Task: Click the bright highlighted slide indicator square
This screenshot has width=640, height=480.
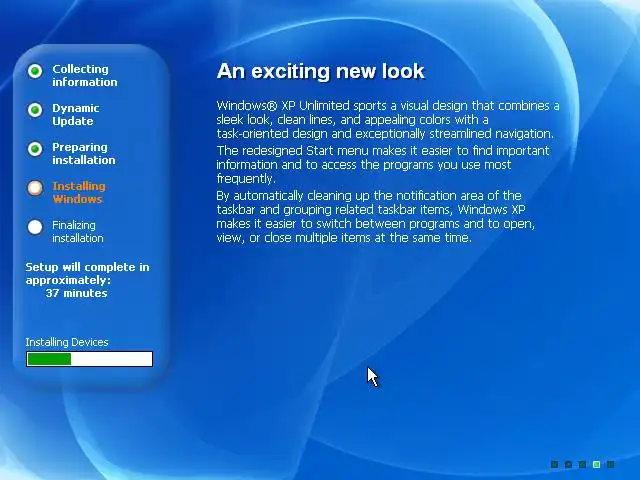Action: (x=596, y=464)
